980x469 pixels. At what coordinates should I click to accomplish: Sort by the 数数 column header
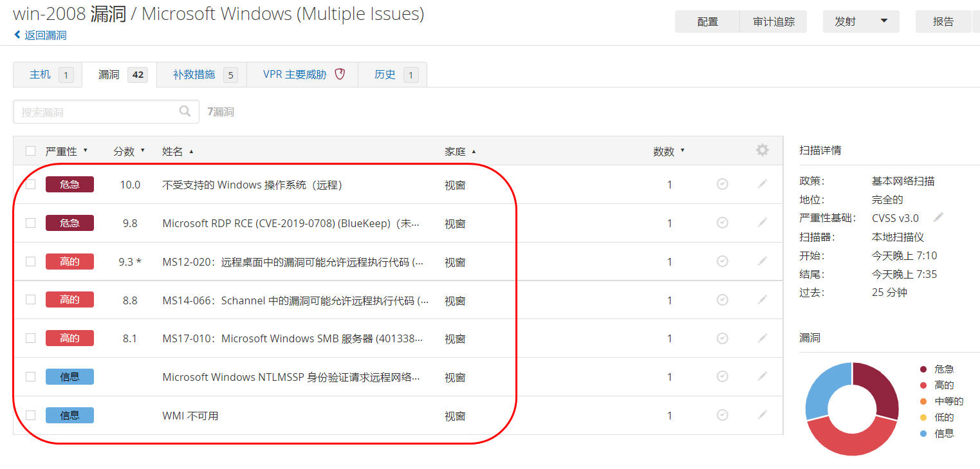[x=669, y=151]
